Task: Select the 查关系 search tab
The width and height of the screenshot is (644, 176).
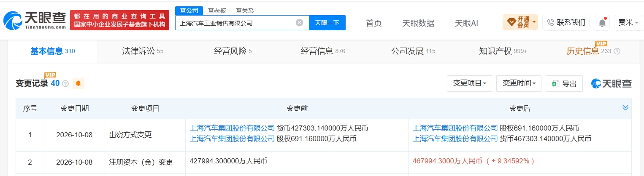Action: coord(245,11)
